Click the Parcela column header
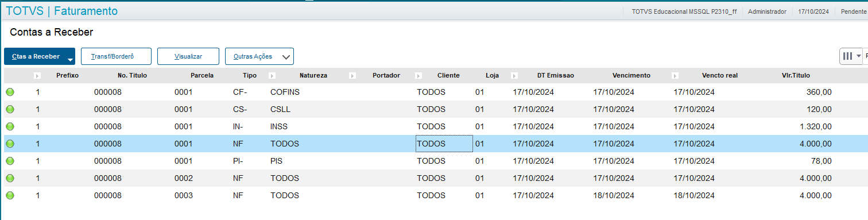Screen dimensions: 868x220 pos(202,75)
